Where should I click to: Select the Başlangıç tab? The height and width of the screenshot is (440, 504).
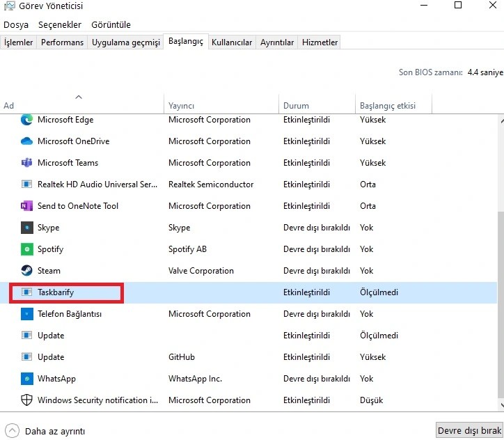click(186, 42)
